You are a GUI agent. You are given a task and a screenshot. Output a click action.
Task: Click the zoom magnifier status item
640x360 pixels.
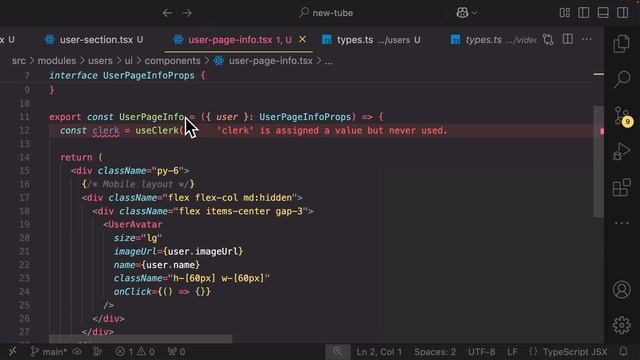click(x=338, y=351)
